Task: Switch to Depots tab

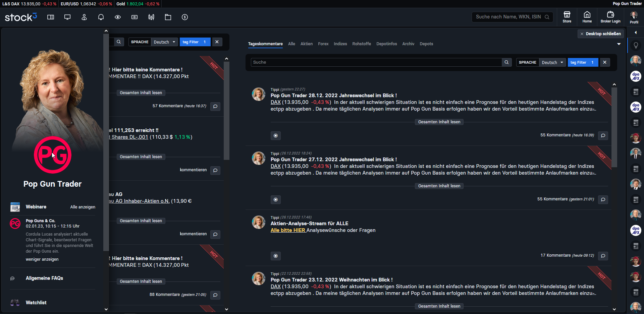Action: tap(426, 44)
